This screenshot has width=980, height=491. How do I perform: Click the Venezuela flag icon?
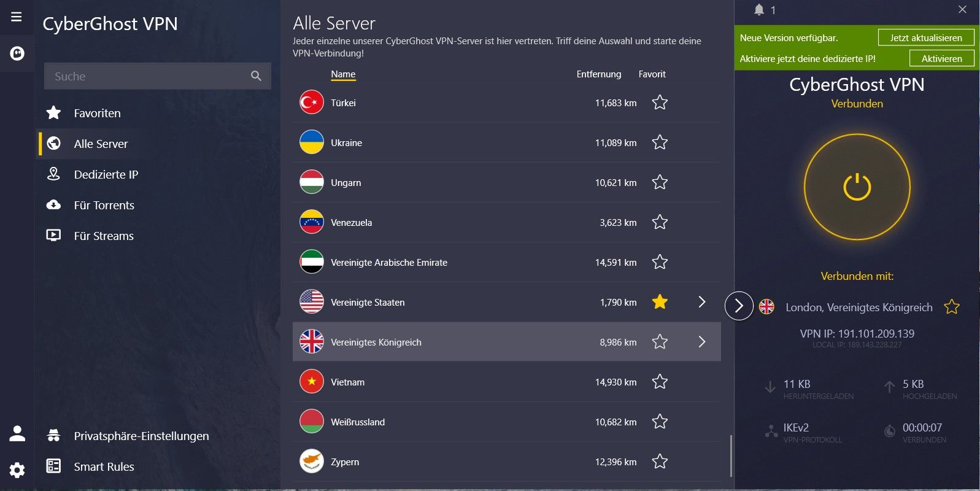tap(312, 222)
